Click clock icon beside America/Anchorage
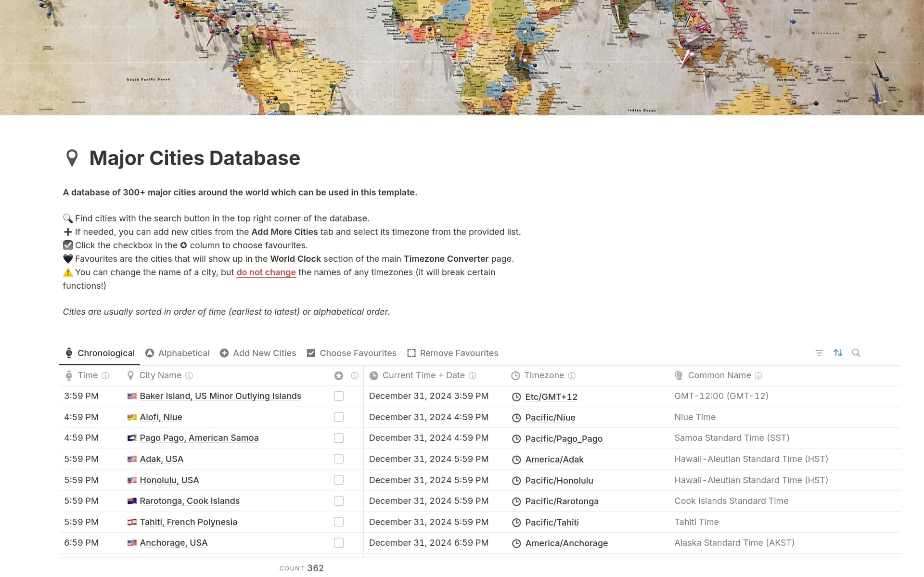924x577 pixels. (x=516, y=543)
